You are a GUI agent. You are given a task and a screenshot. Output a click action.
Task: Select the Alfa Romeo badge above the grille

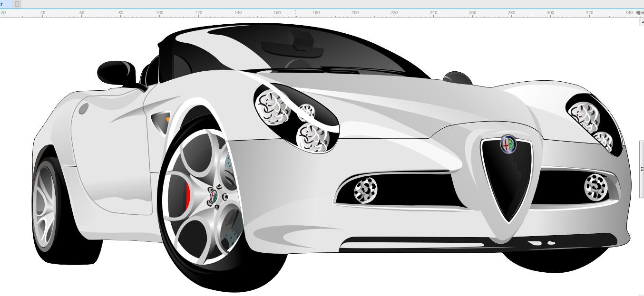[508, 144]
